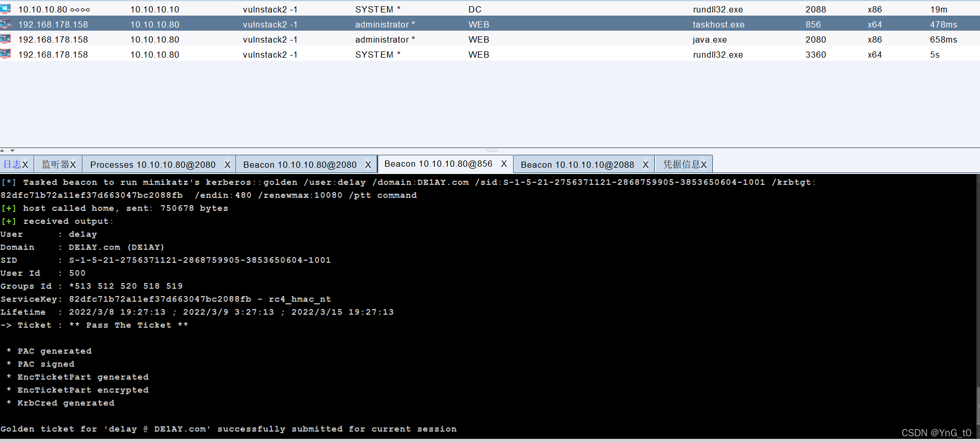Viewport: 980px width, 443px height.
Task: Click the SYSTEM * user in DC row
Action: pyautogui.click(x=378, y=9)
